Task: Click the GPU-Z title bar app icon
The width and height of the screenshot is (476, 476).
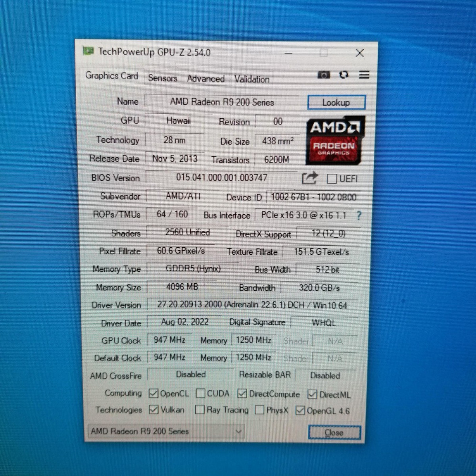Action: pos(88,51)
